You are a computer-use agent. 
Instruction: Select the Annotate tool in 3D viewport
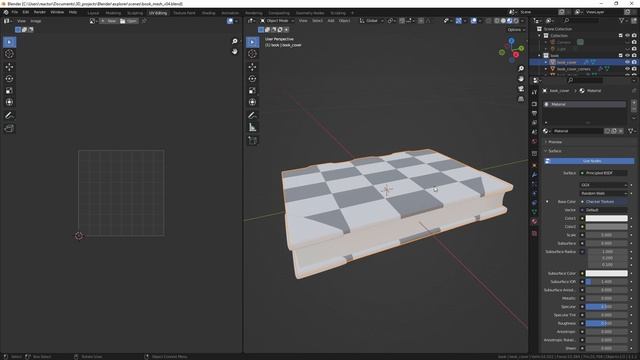click(x=252, y=116)
